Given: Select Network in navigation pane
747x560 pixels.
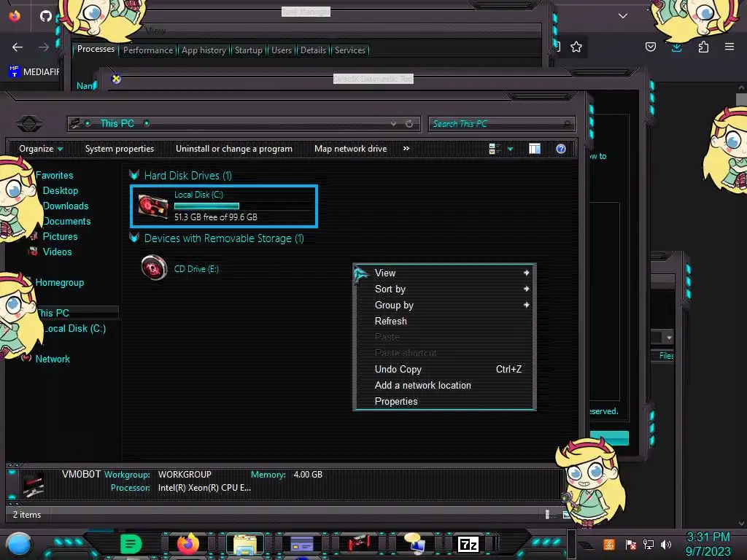Looking at the screenshot, I should tap(53, 359).
